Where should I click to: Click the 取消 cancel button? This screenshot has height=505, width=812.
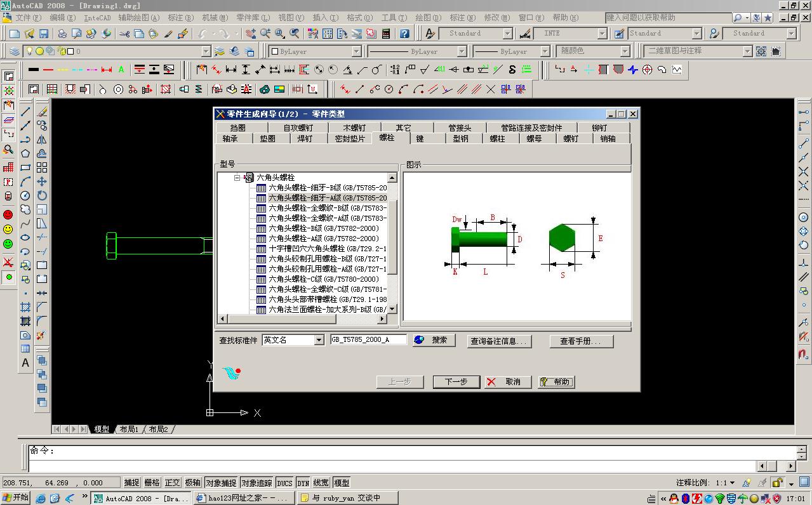[x=509, y=382]
